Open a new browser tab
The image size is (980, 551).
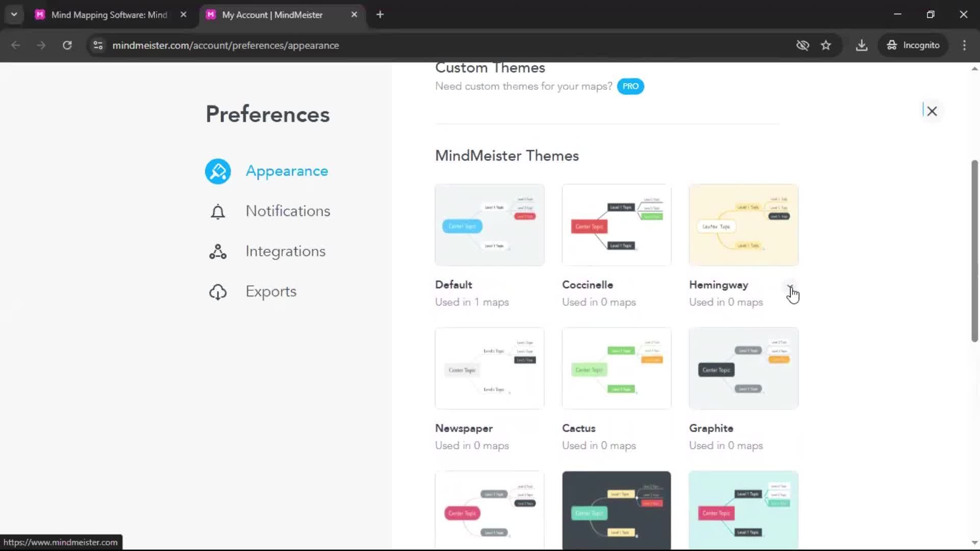click(380, 15)
